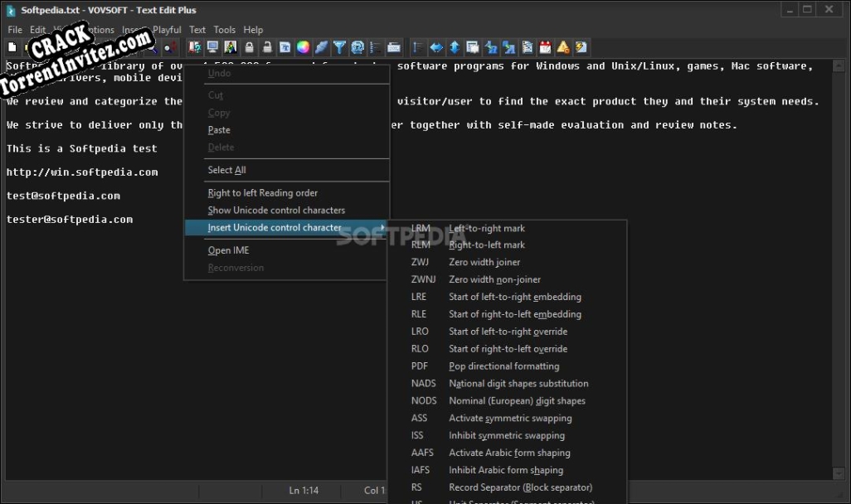This screenshot has width=851, height=504.
Task: Click the funnel filter toolbar icon
Action: coord(339,47)
